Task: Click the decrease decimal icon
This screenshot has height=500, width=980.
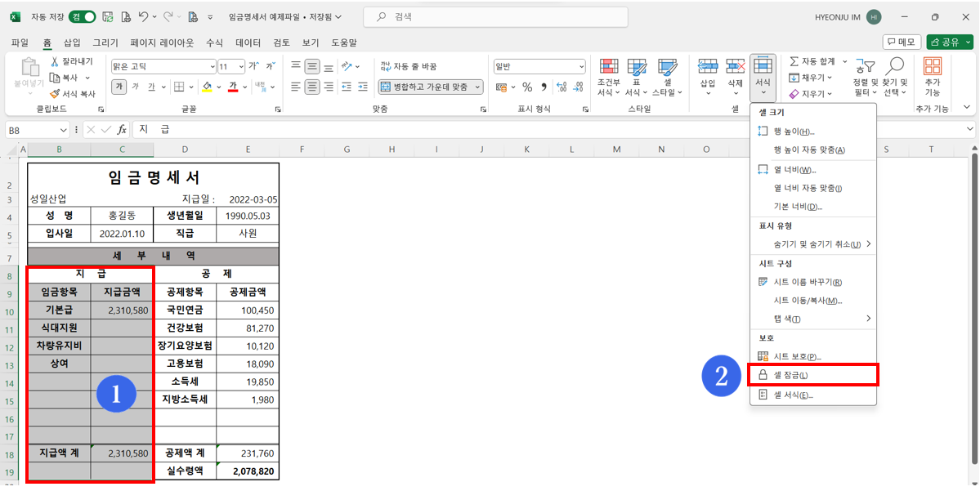Action: point(578,87)
